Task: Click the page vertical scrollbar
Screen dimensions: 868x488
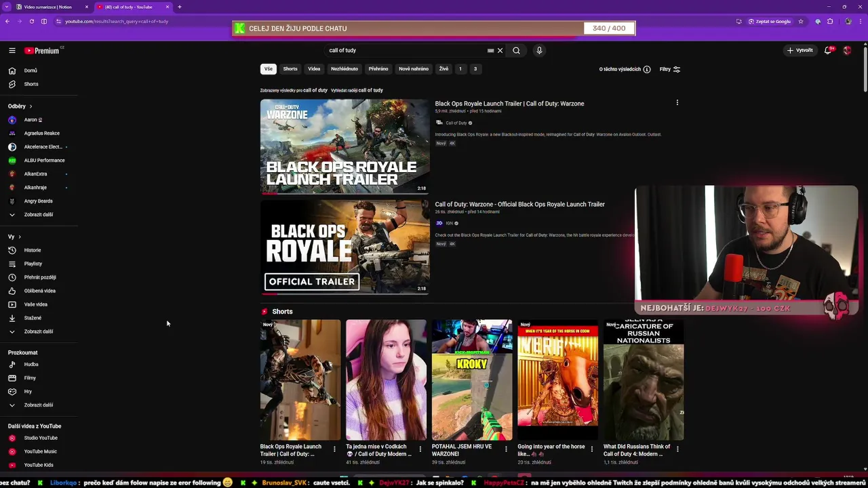Action: (865, 68)
